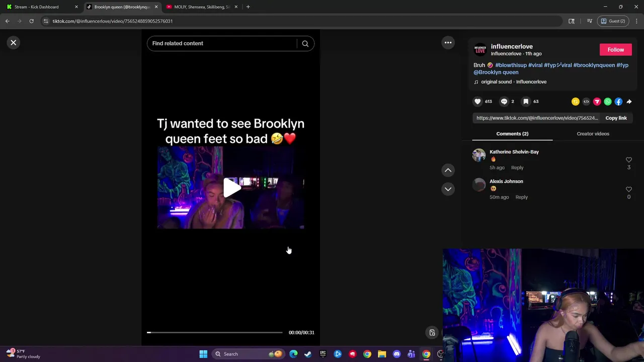644x362 pixels.
Task: Click Katherine Shelvin-Bay's username
Action: pyautogui.click(x=514, y=152)
